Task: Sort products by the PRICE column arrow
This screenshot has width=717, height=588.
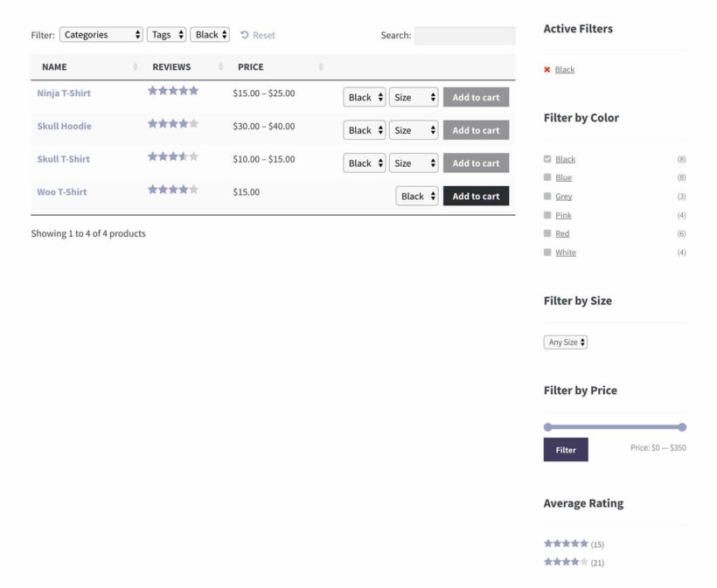Action: 320,66
